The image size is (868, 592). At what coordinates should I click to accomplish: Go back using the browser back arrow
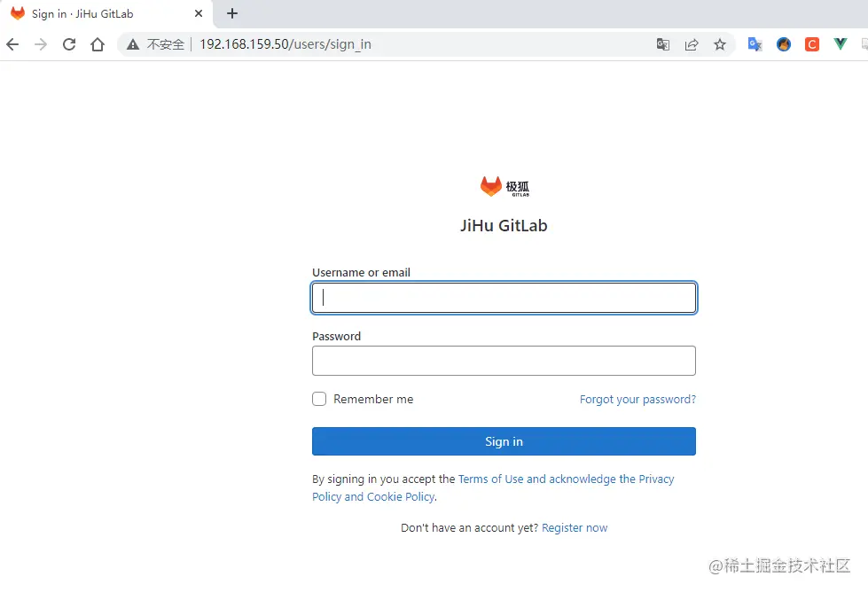12,44
